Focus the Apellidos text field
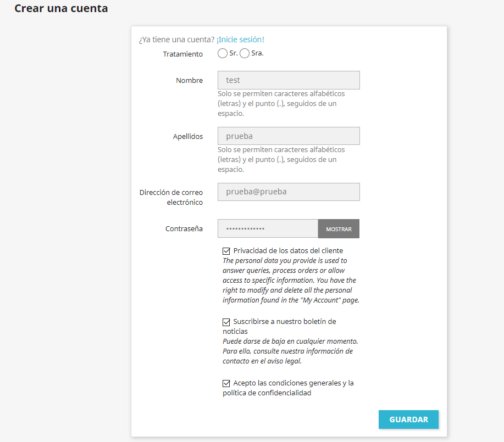The image size is (504, 442). (x=289, y=136)
